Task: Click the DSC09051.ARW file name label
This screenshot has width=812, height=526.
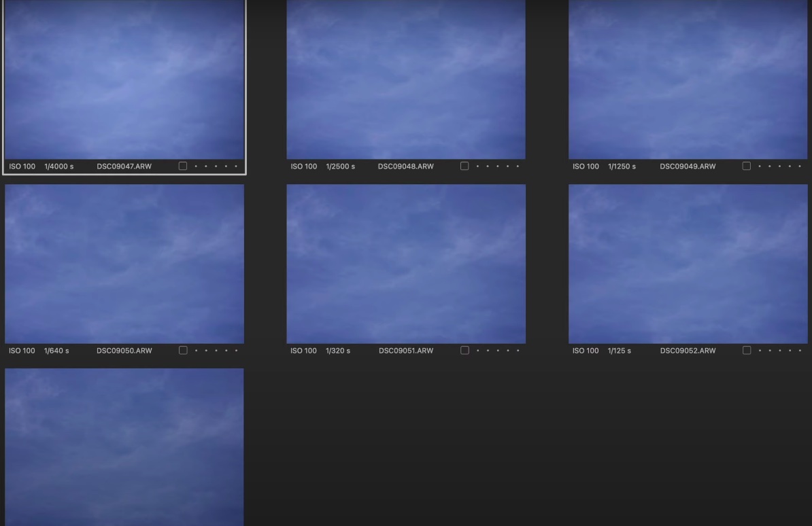Action: point(406,351)
